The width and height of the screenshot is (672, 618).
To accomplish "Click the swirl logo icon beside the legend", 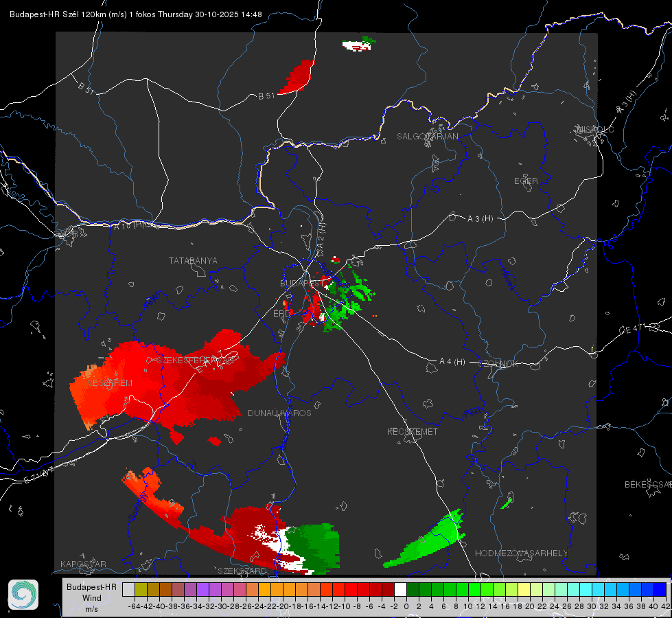I will pos(23,595).
